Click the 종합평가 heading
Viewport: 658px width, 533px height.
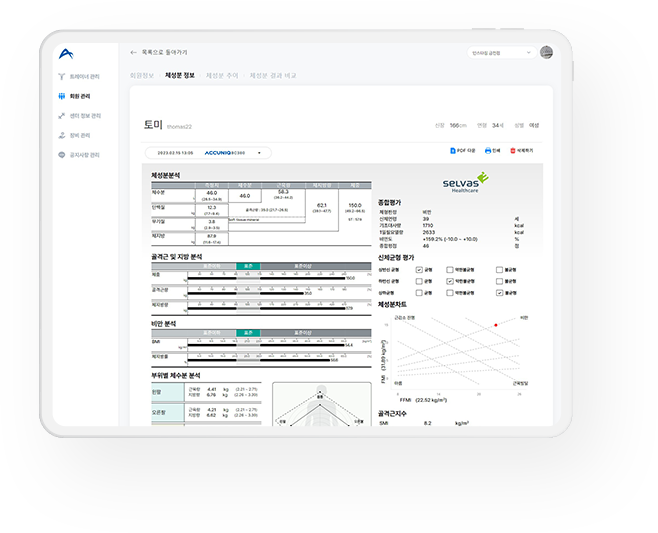[390, 202]
